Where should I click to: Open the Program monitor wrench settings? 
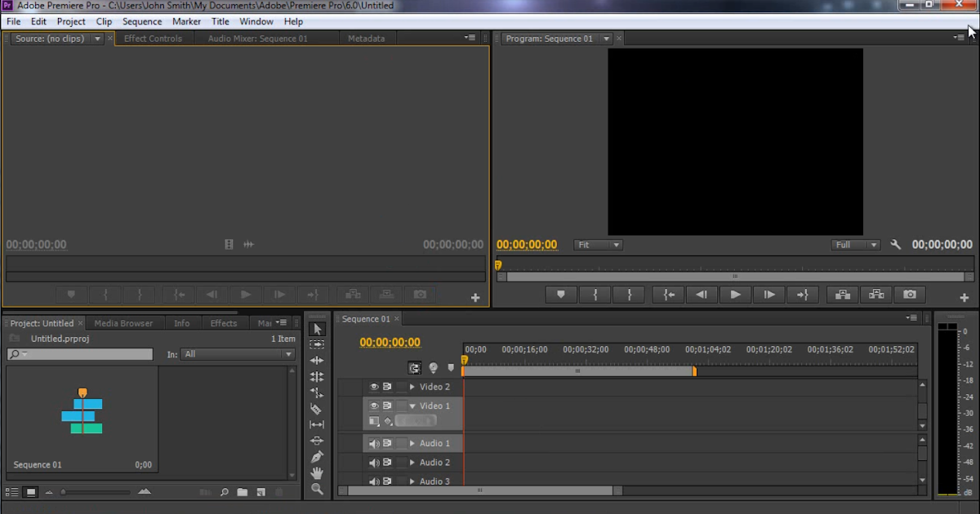(x=895, y=245)
